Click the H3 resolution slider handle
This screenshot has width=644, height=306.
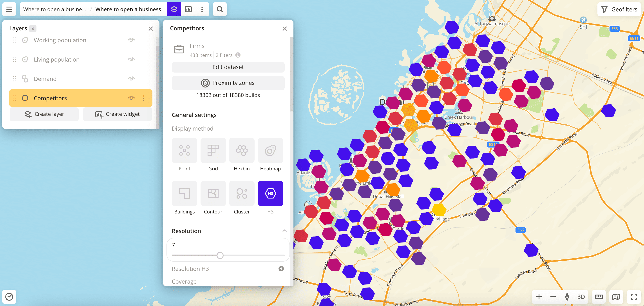pos(220,255)
